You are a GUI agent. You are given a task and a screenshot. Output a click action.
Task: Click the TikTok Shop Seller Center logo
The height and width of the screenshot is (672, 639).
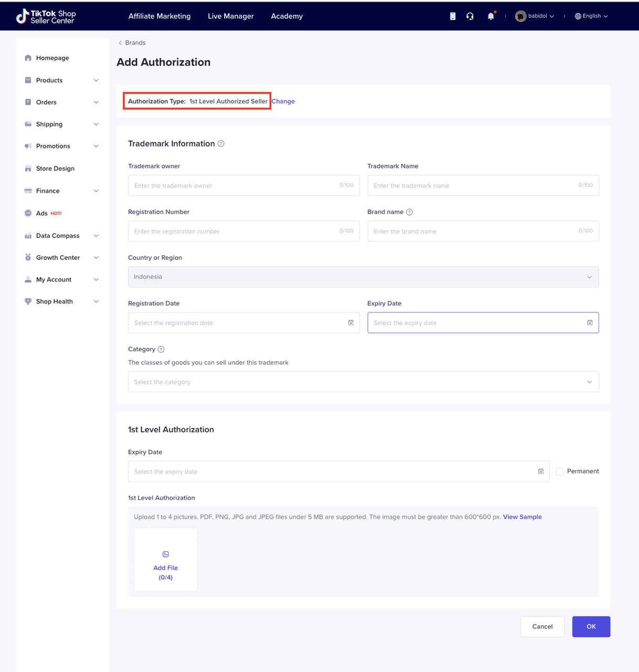[46, 16]
